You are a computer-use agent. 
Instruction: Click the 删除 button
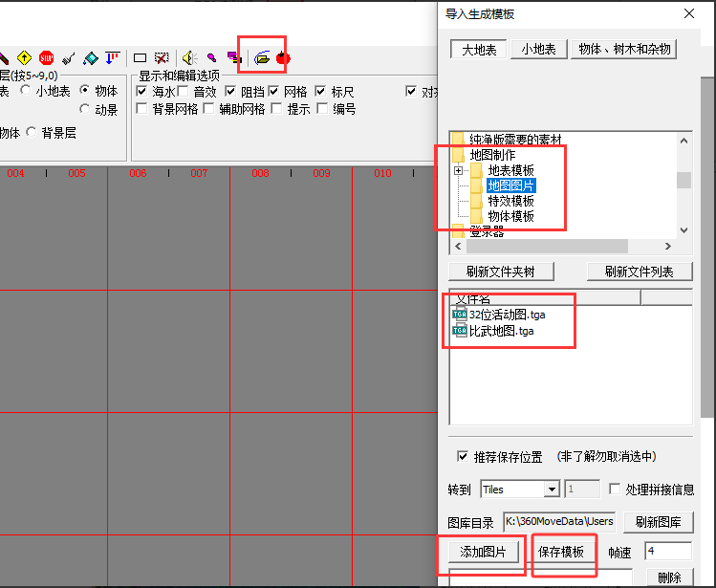click(670, 577)
